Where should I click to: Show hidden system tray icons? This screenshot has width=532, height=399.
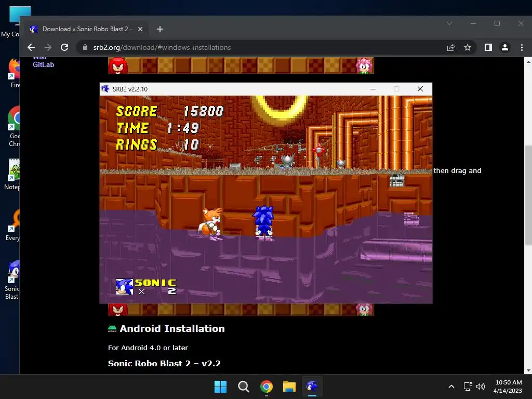tap(451, 387)
